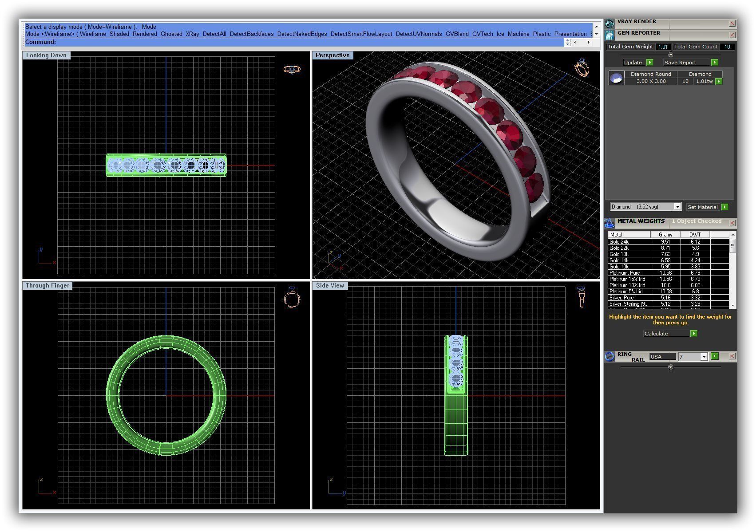
Task: Click the Ring Rail circle icon
Action: [610, 356]
